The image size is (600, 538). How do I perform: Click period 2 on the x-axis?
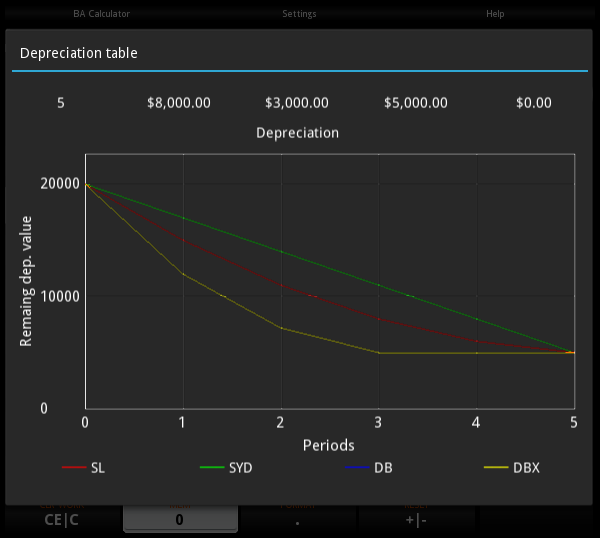[x=280, y=422]
